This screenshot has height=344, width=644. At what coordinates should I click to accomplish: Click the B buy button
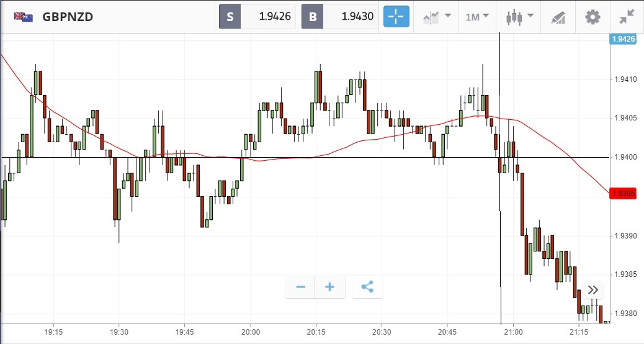313,17
